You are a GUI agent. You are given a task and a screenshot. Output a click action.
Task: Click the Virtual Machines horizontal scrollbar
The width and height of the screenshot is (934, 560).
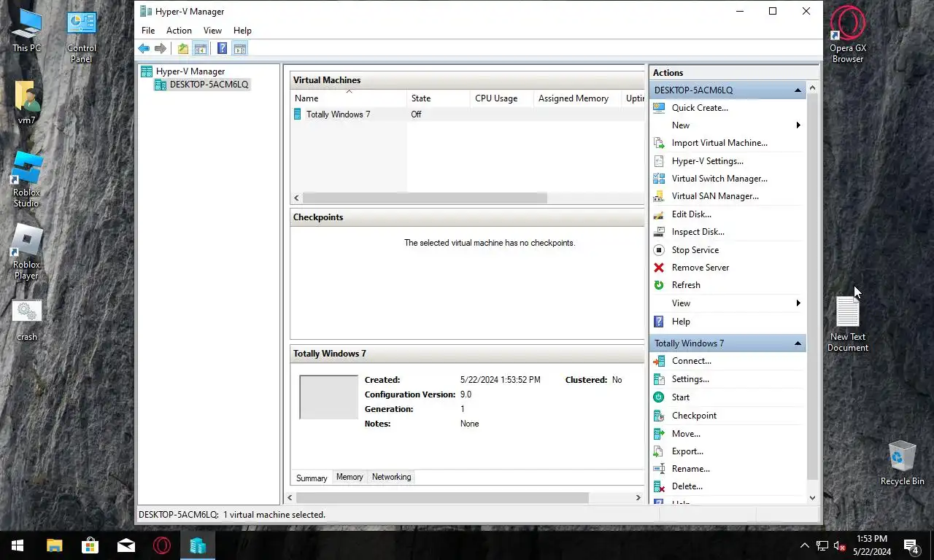point(425,198)
